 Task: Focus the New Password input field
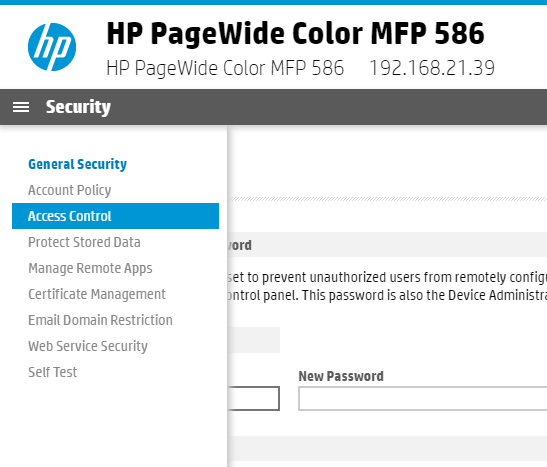(x=422, y=398)
